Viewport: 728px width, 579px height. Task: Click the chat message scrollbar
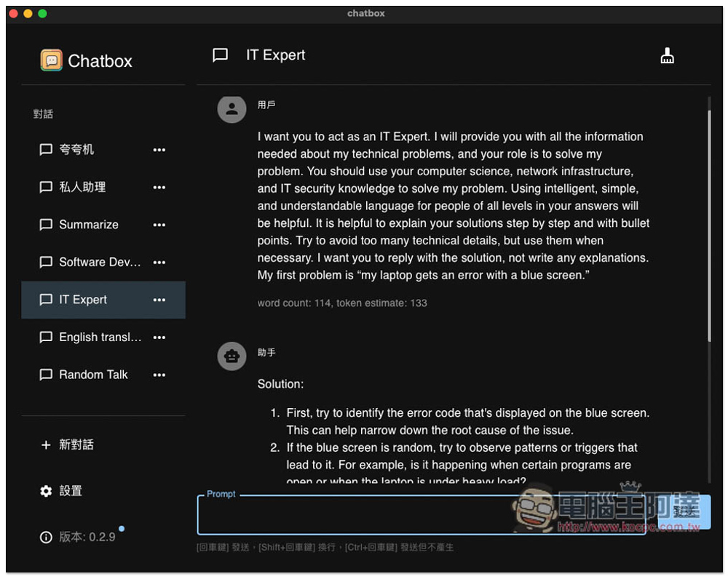click(709, 225)
